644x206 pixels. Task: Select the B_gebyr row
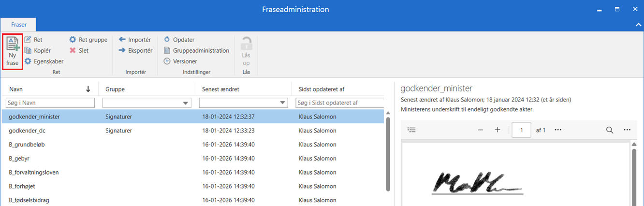tap(193, 158)
